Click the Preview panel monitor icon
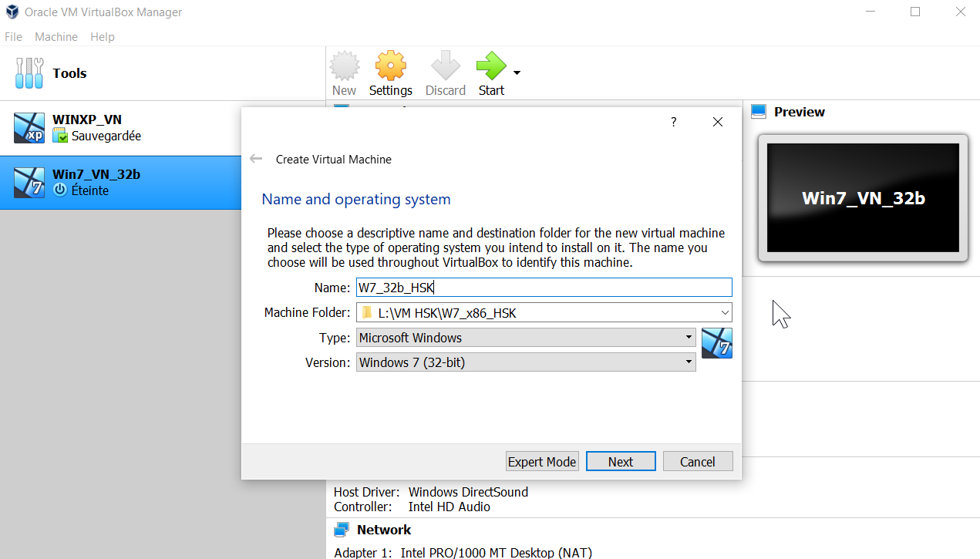 [759, 112]
